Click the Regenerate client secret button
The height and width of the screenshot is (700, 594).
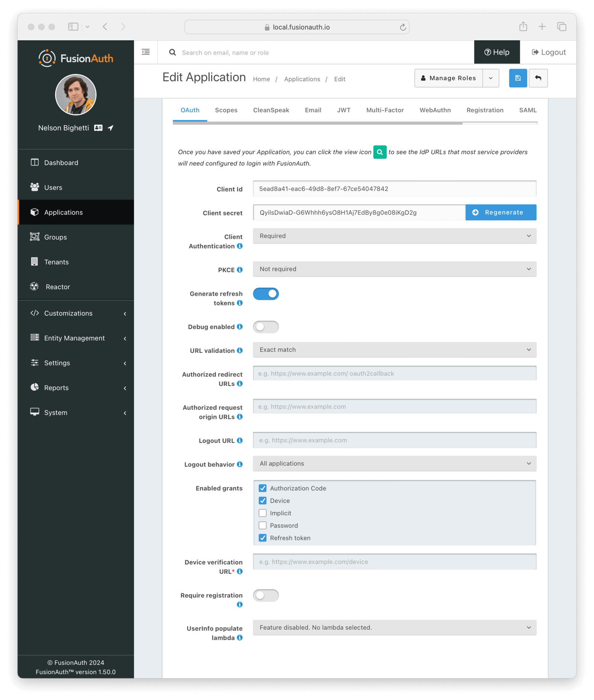(500, 212)
